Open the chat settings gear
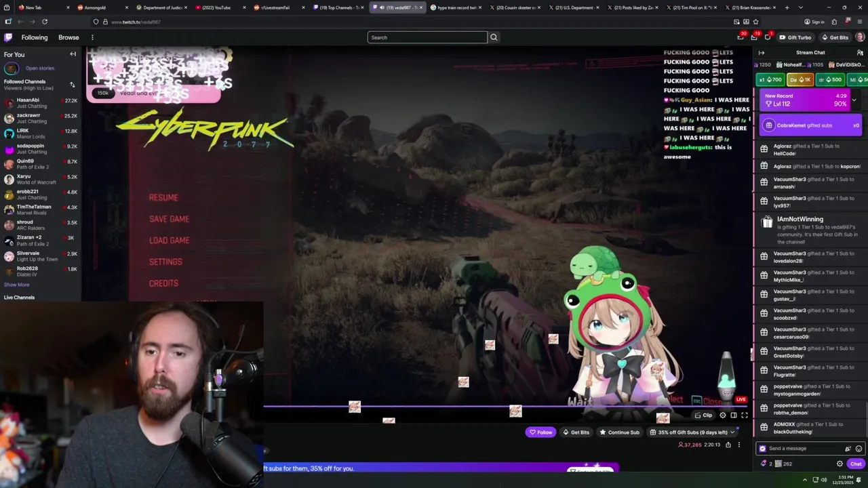The height and width of the screenshot is (488, 868). click(x=840, y=464)
